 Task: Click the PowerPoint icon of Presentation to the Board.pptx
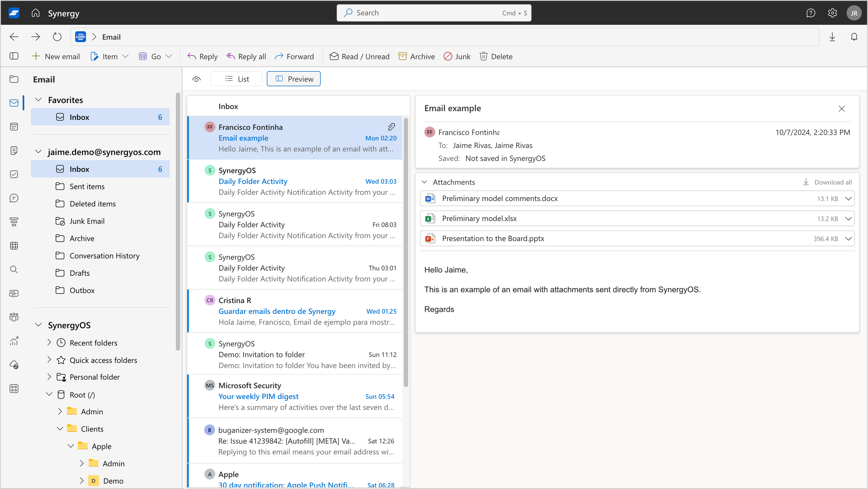coord(430,239)
